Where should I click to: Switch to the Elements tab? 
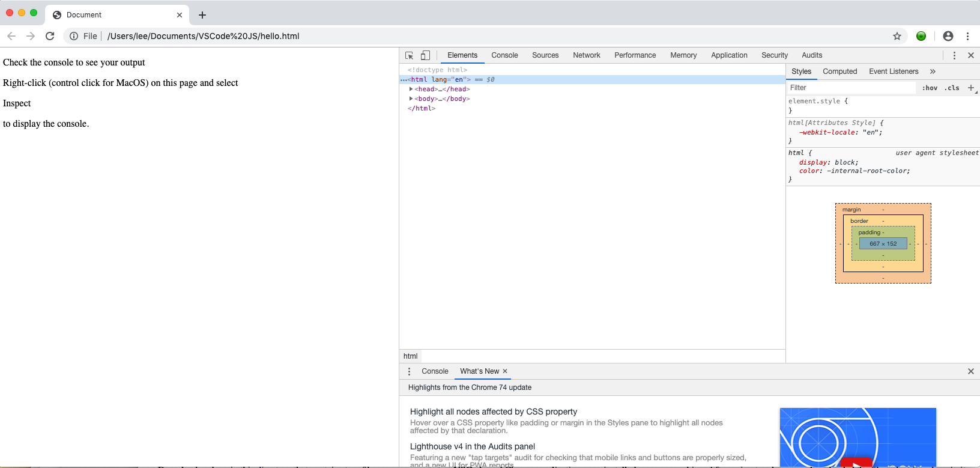tap(462, 55)
